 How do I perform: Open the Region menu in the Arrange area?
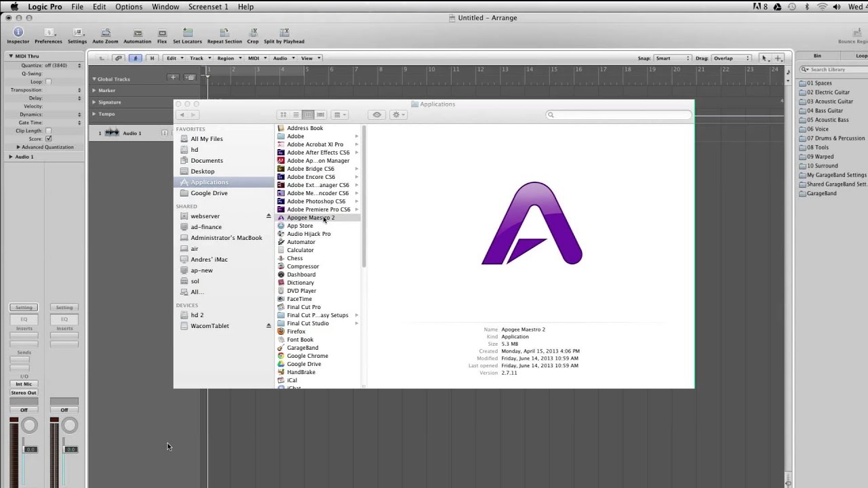[x=228, y=58]
